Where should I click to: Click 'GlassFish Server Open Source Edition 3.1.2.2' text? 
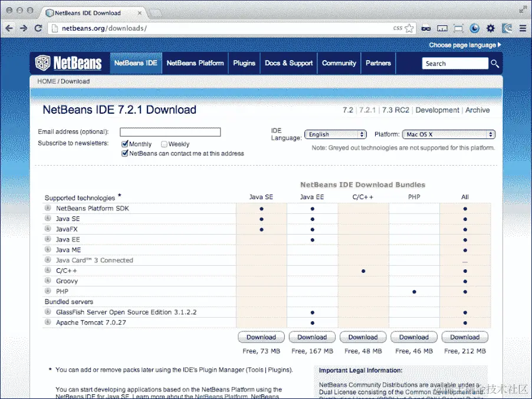126,312
